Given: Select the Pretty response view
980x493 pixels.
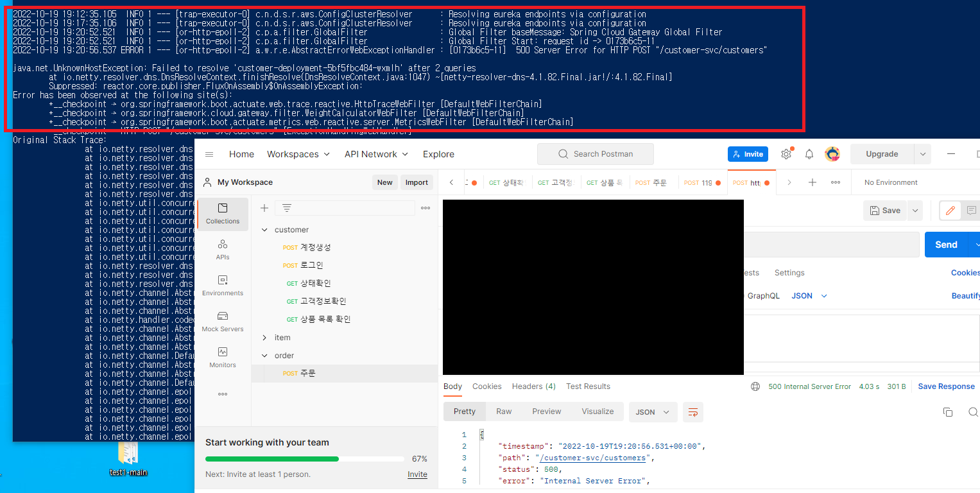Looking at the screenshot, I should [x=465, y=411].
